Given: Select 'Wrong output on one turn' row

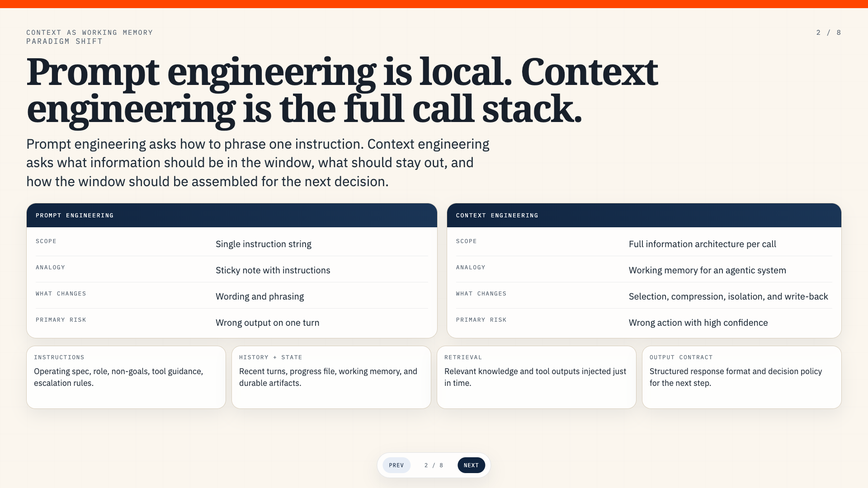Looking at the screenshot, I should point(232,322).
